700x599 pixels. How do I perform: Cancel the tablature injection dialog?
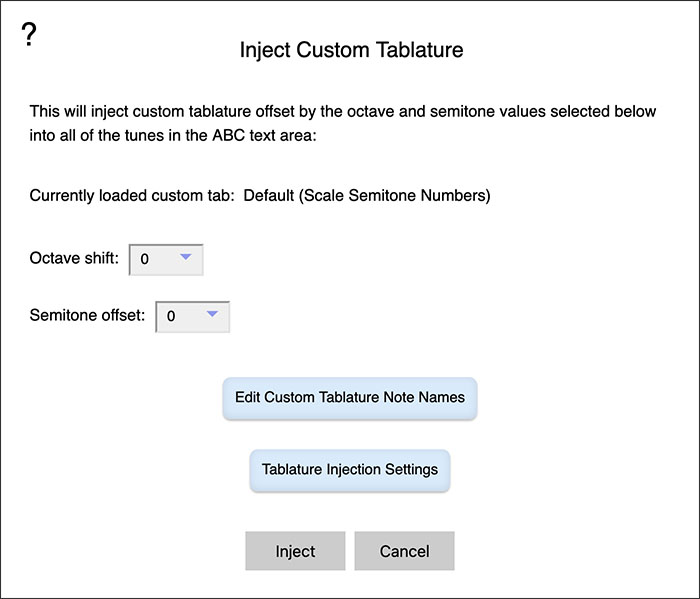405,551
